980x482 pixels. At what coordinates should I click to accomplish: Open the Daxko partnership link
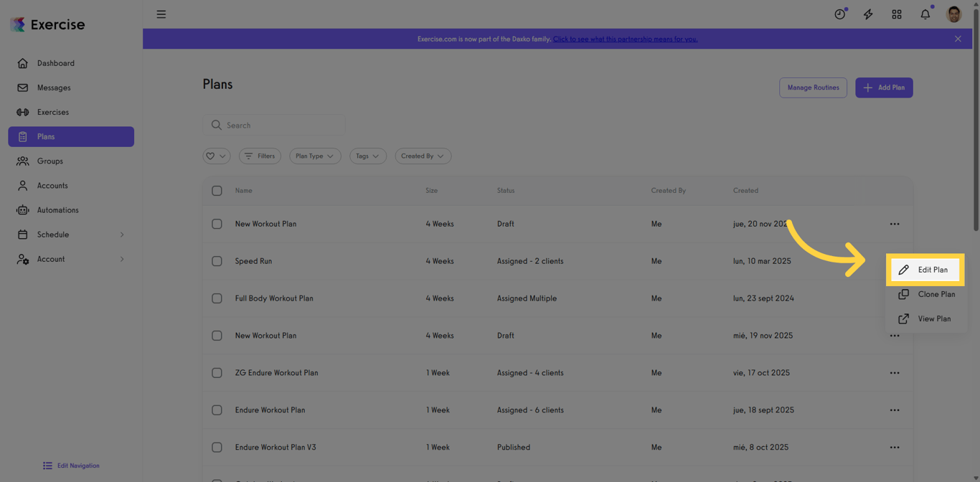point(625,39)
